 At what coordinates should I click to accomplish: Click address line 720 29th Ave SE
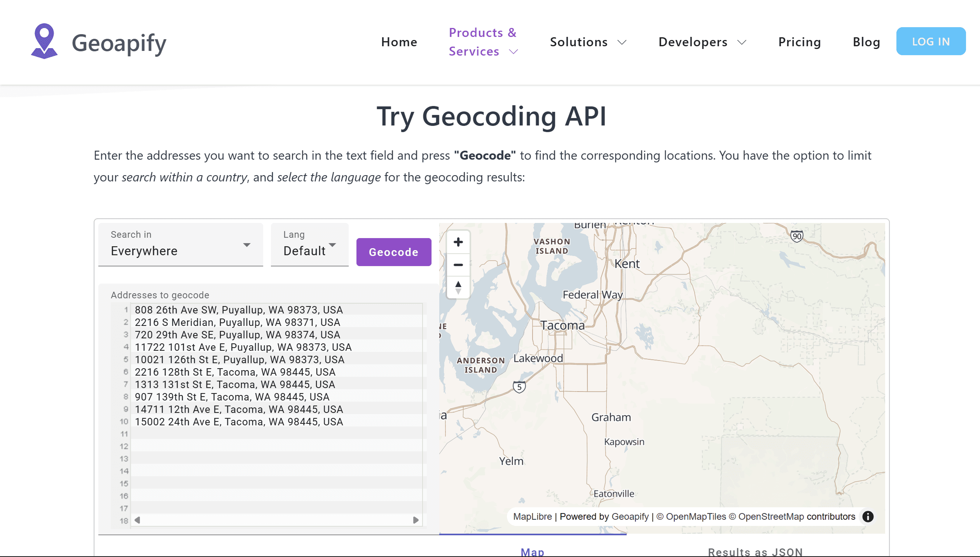[238, 335]
